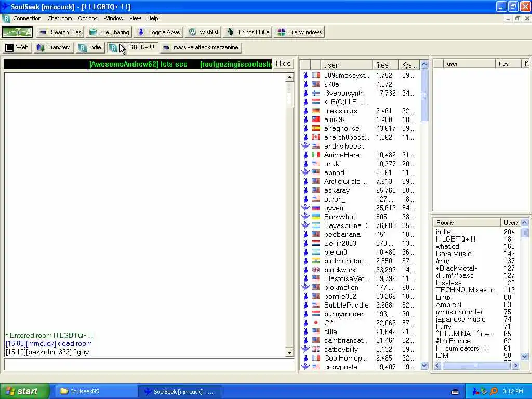Image resolution: width=532 pixels, height=399 pixels.
Task: Click the Argentina flag next to Bayaspirina_C
Action: [x=316, y=225]
